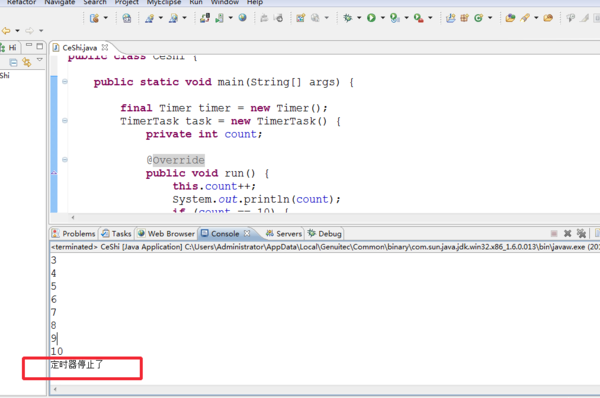
Task: Click the Run with coverage/profile icon
Action: (395, 18)
